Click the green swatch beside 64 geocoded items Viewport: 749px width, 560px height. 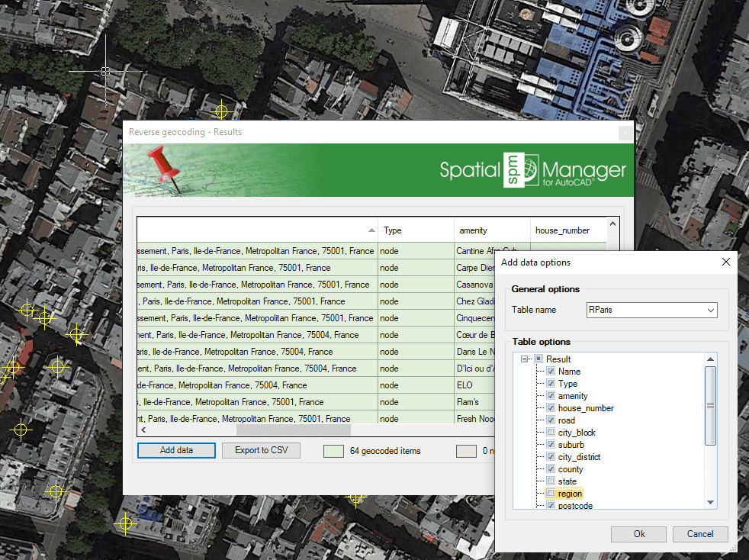[x=333, y=451]
